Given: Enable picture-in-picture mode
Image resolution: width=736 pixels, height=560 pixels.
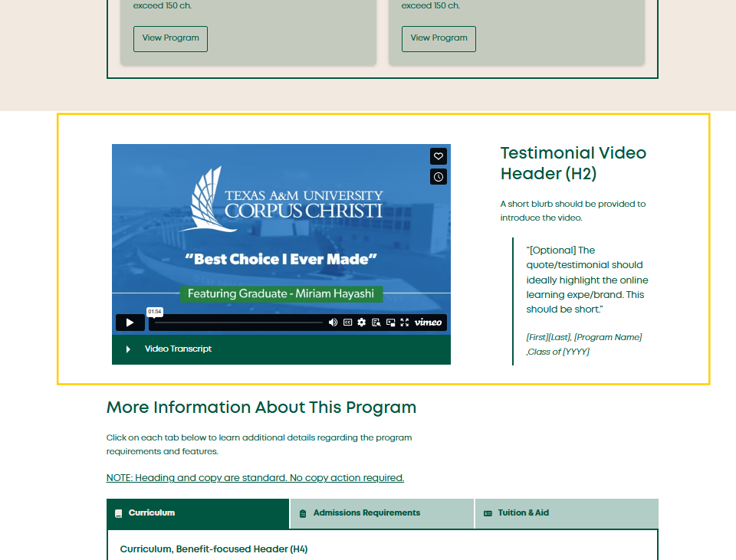Looking at the screenshot, I should tap(390, 323).
